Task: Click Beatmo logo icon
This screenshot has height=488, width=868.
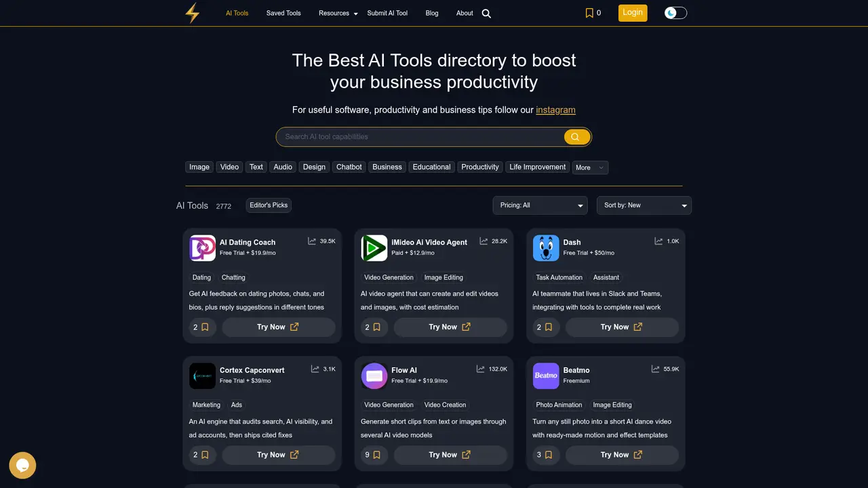Action: 546,376
